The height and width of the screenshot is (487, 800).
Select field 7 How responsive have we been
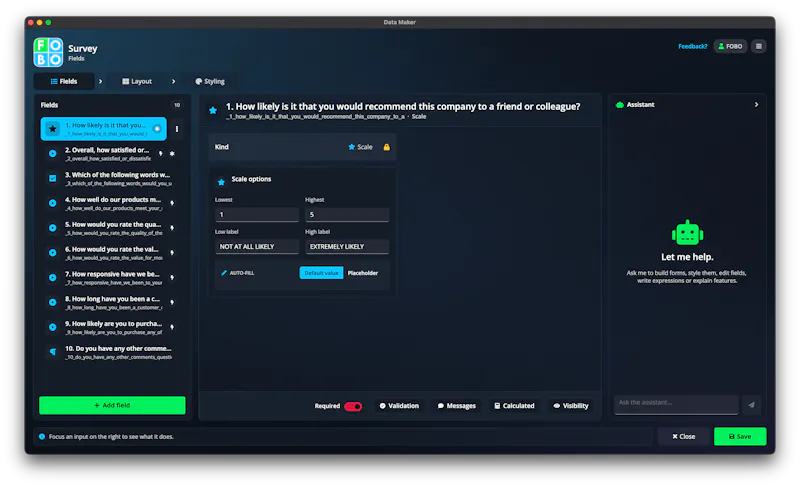pyautogui.click(x=112, y=277)
